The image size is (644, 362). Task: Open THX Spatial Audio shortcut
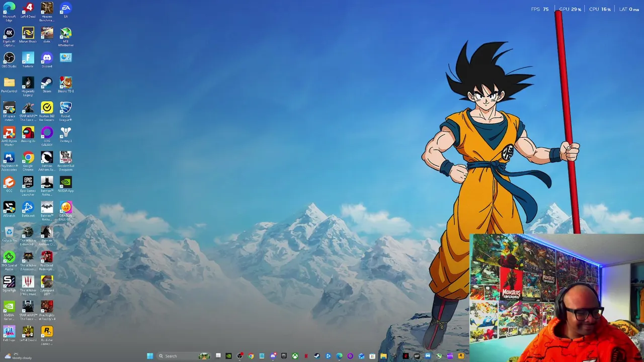pos(9,261)
